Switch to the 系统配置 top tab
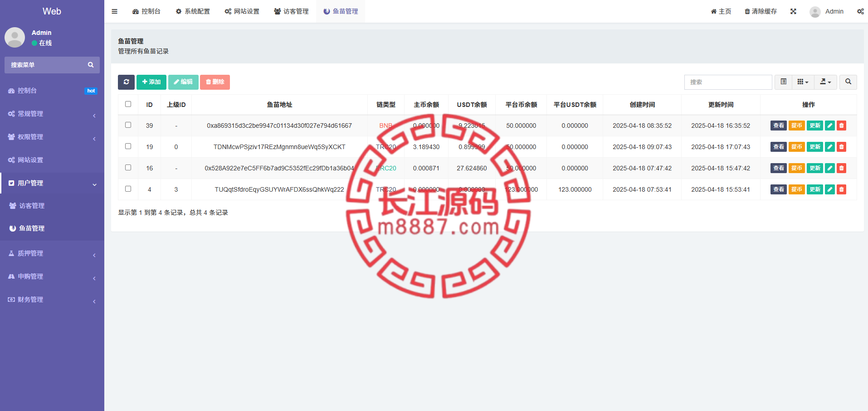The width and height of the screenshot is (868, 411). point(193,11)
